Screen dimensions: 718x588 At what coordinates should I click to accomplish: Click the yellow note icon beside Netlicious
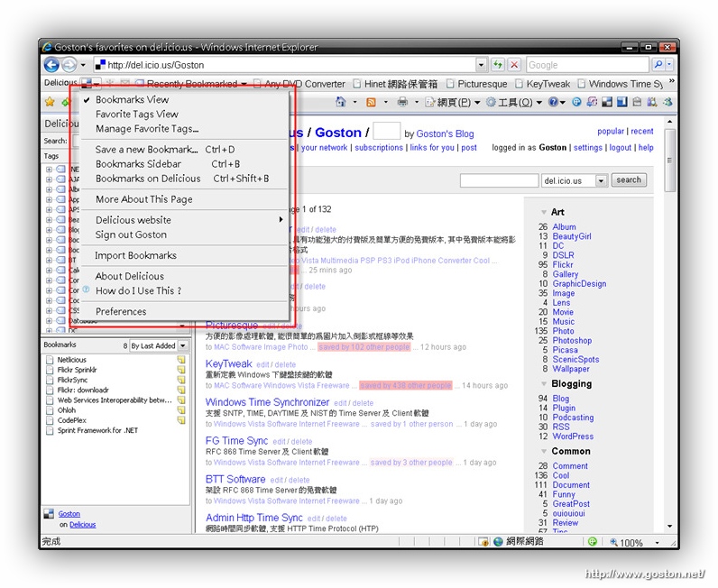181,360
